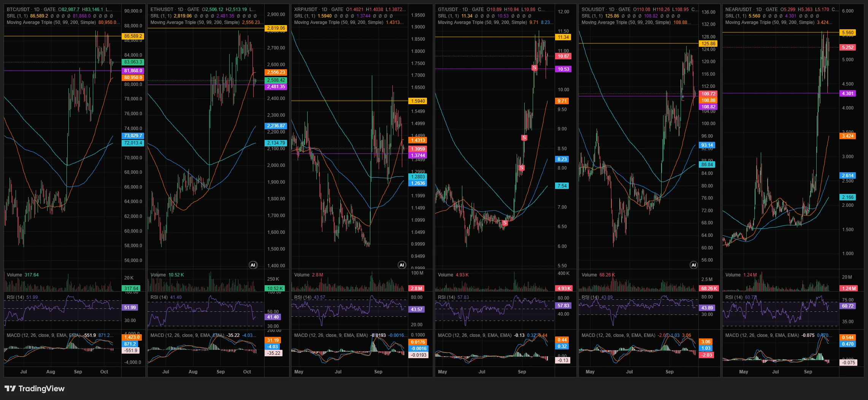The image size is (868, 400).
Task: Click the RSI (14) 57.83 legend on the GT chart
Action: click(x=453, y=297)
